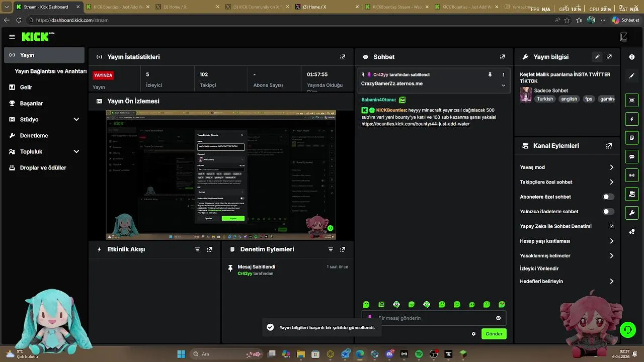Go to Gelir in the sidebar
Image resolution: width=644 pixels, height=362 pixels.
44,87
